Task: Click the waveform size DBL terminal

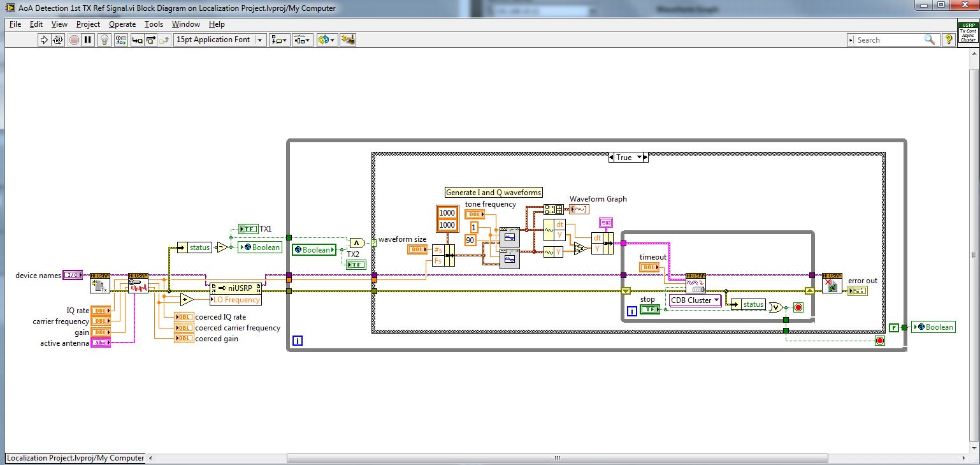Action: coord(417,249)
